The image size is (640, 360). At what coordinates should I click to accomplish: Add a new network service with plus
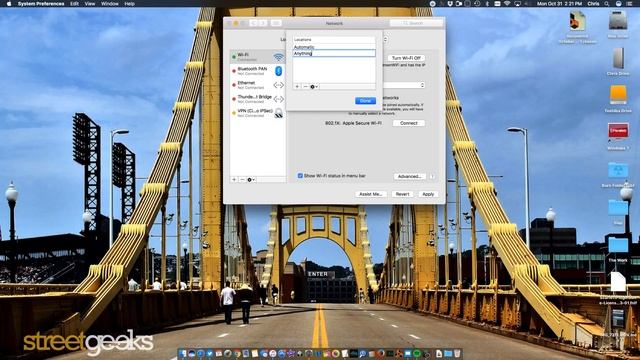click(x=234, y=180)
